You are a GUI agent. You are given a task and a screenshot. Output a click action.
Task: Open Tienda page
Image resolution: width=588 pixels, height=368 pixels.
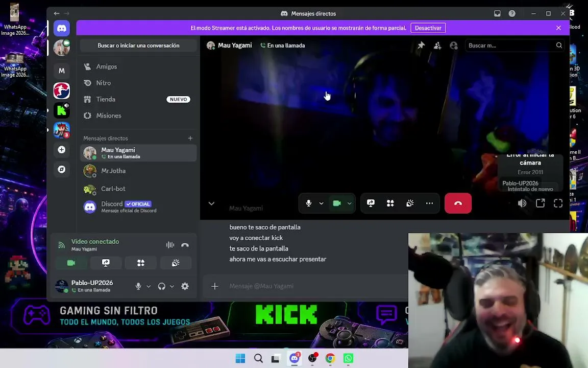(138, 99)
